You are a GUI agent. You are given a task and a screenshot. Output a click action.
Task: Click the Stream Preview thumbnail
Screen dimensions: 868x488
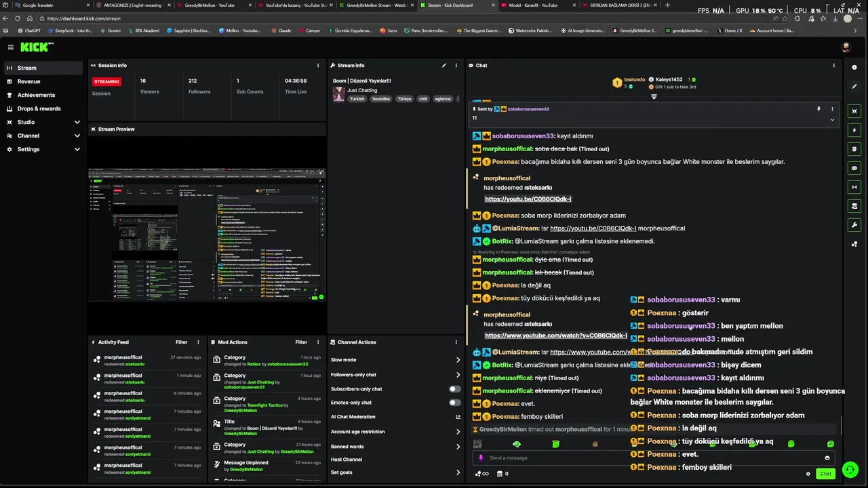[x=207, y=235]
